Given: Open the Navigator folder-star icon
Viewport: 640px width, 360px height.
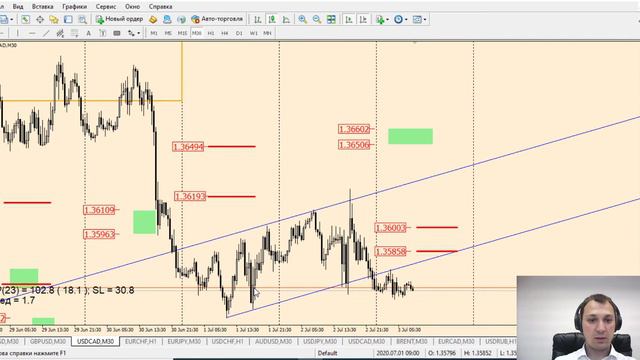Looking at the screenshot, I should coord(53,19).
